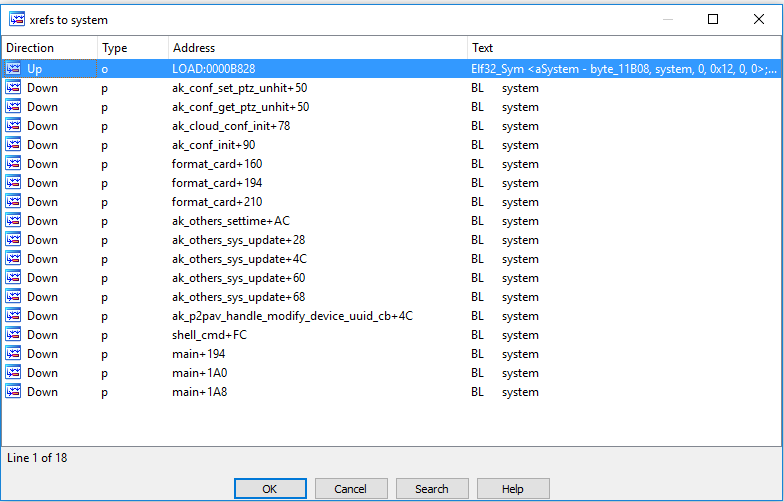Image resolution: width=784 pixels, height=502 pixels.
Task: Select the ak_others_settime+AC address
Action: [231, 221]
